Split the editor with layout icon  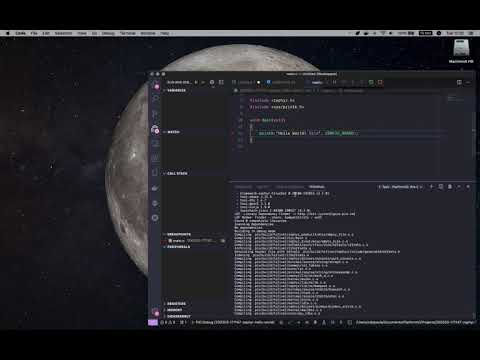pos(459,82)
